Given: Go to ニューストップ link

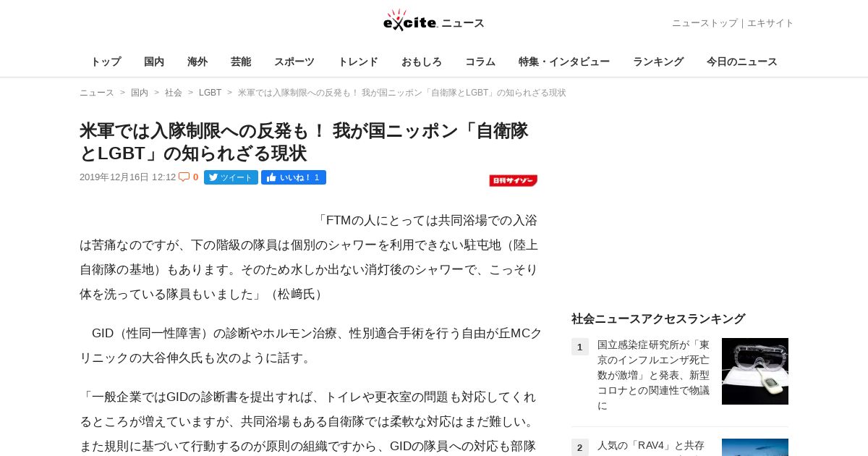Looking at the screenshot, I should (705, 23).
